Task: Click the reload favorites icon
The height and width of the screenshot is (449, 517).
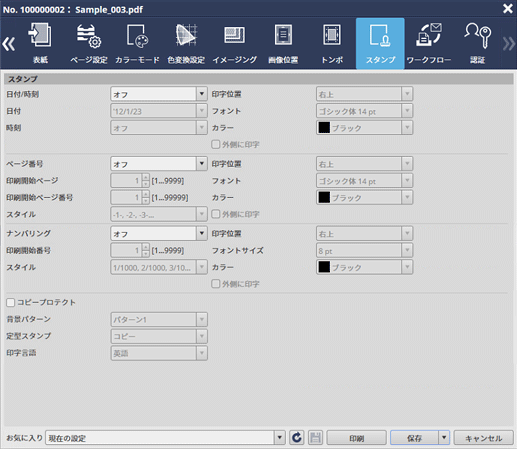Action: [297, 438]
